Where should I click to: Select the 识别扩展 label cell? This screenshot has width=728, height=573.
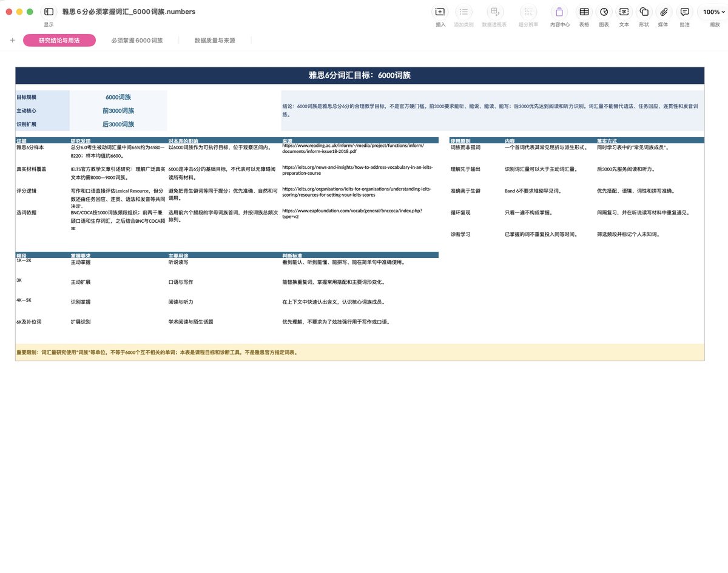(x=42, y=124)
